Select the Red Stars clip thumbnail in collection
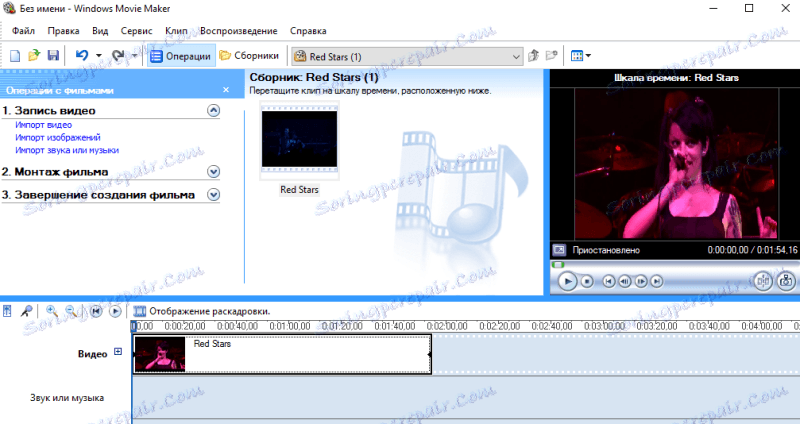The image size is (800, 424). (x=299, y=139)
